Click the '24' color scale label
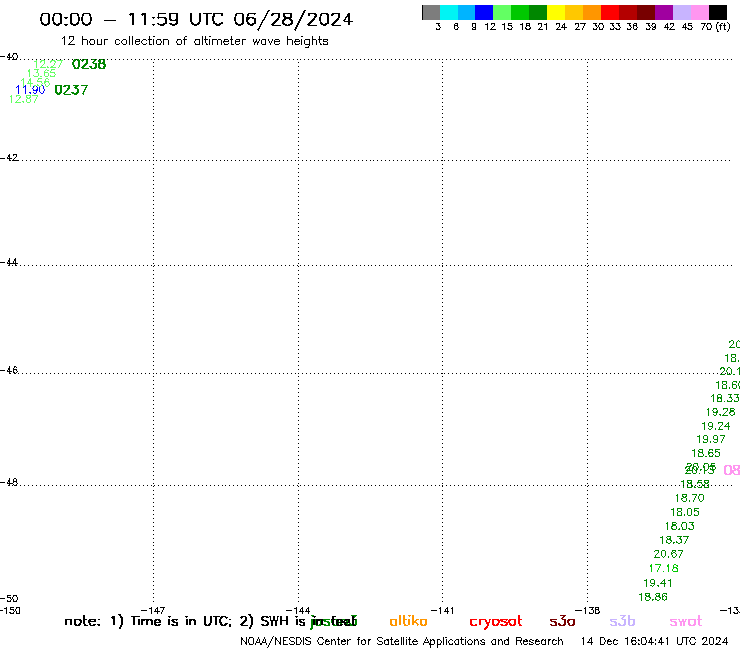 click(x=561, y=26)
